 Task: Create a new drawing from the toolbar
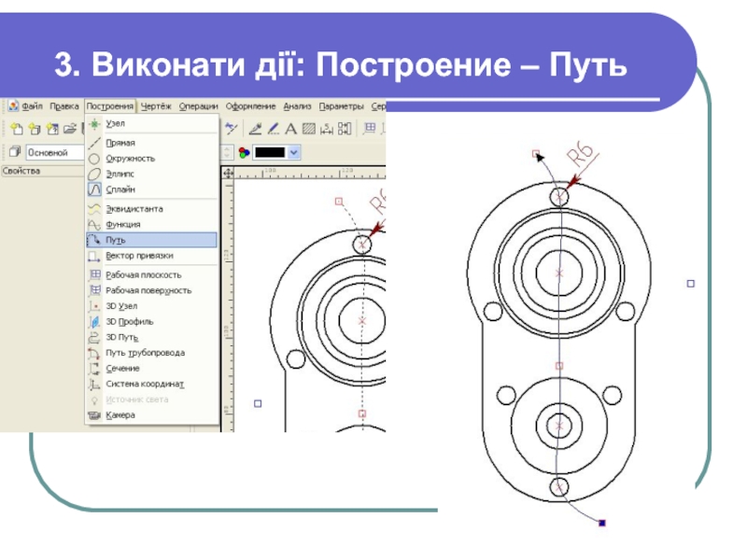coord(17,129)
